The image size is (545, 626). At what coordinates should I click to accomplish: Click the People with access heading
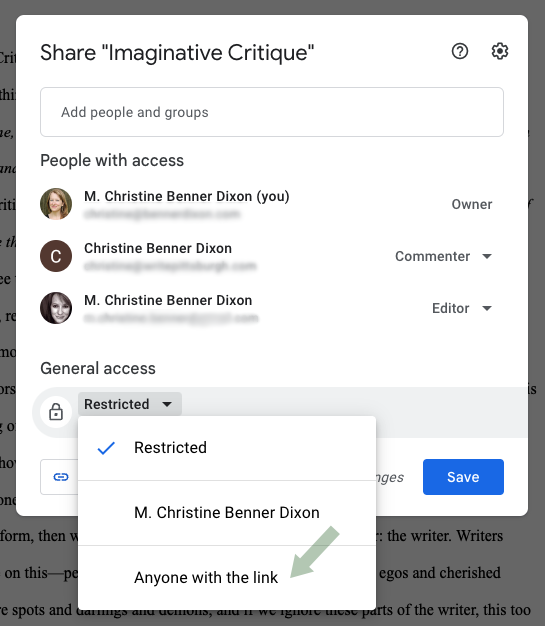click(x=112, y=160)
